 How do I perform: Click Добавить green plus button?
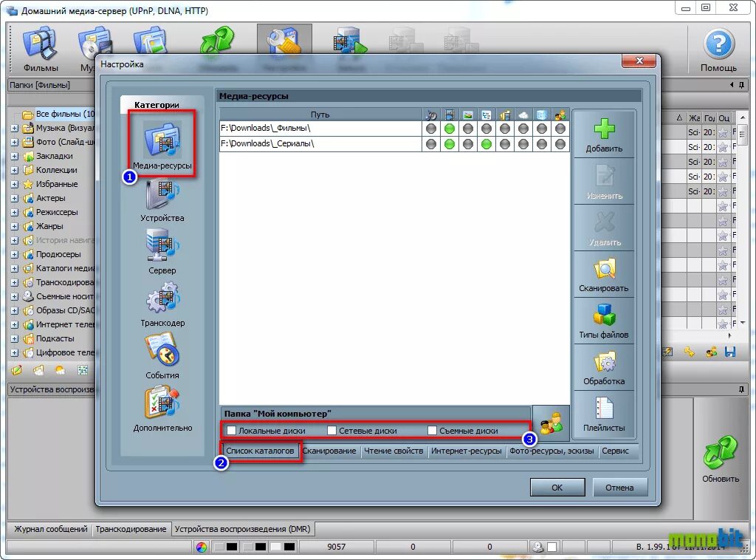(604, 135)
